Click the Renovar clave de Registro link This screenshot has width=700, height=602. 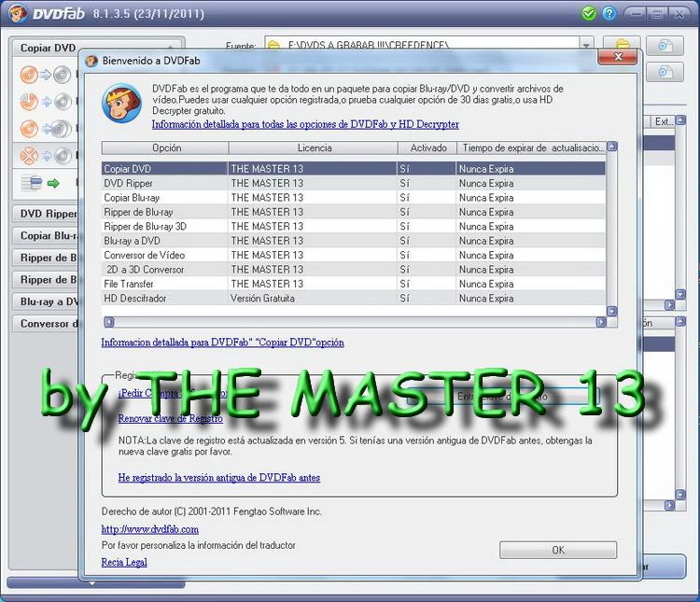[170, 419]
